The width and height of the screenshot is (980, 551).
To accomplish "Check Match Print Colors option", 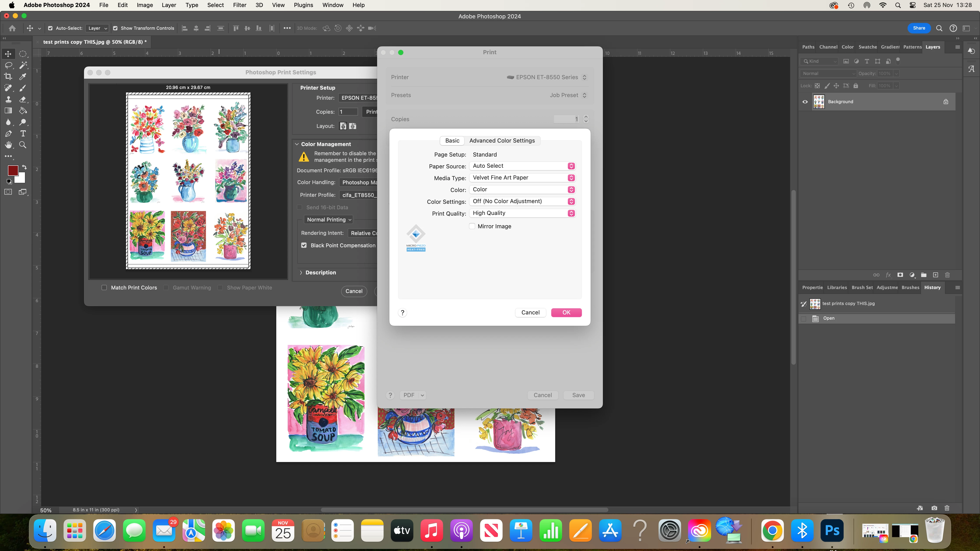I will (x=104, y=288).
